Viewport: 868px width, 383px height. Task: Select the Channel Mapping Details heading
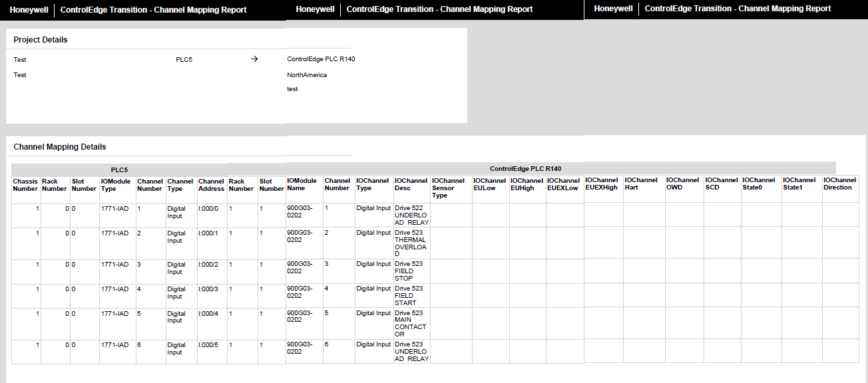60,147
